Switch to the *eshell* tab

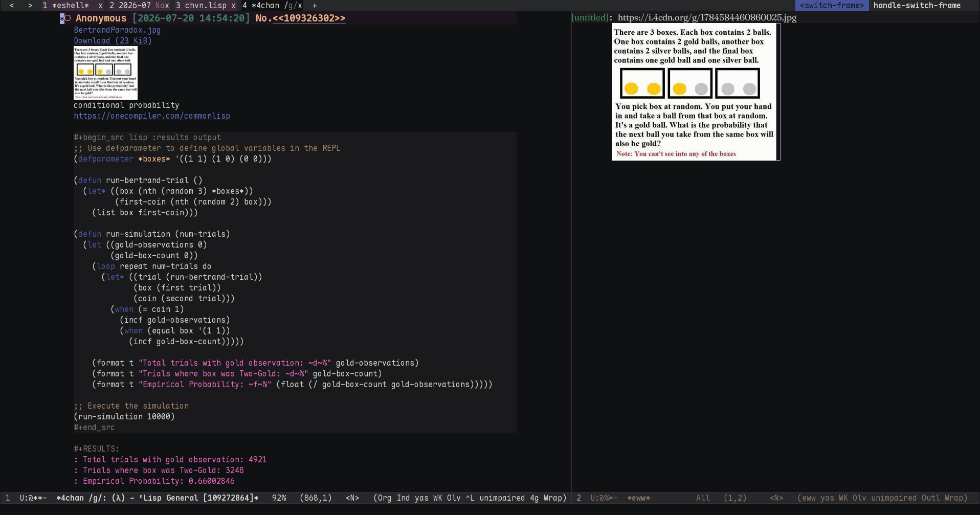tap(71, 6)
